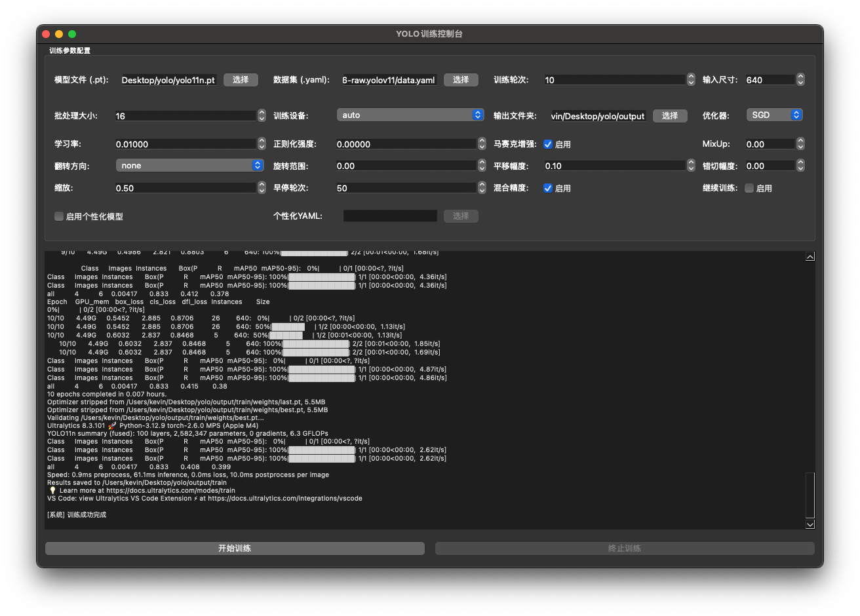860x616 pixels.
Task: Open the 优化器 SGD dropdown
Action: [x=774, y=115]
